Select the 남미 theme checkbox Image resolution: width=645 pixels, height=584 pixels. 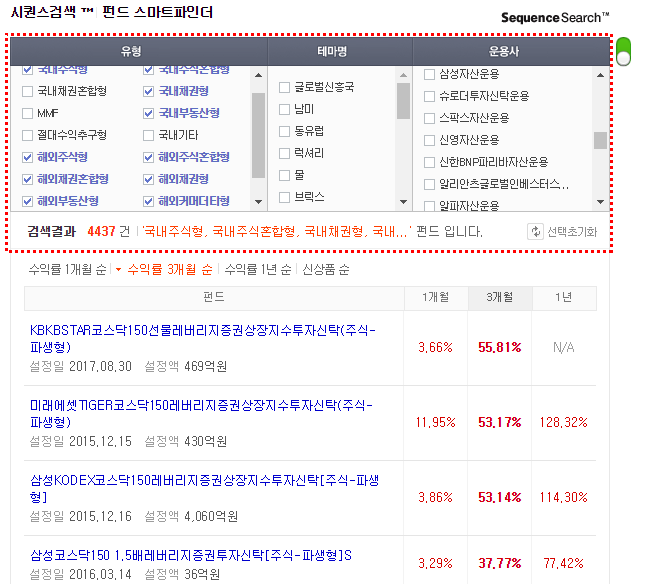(284, 109)
